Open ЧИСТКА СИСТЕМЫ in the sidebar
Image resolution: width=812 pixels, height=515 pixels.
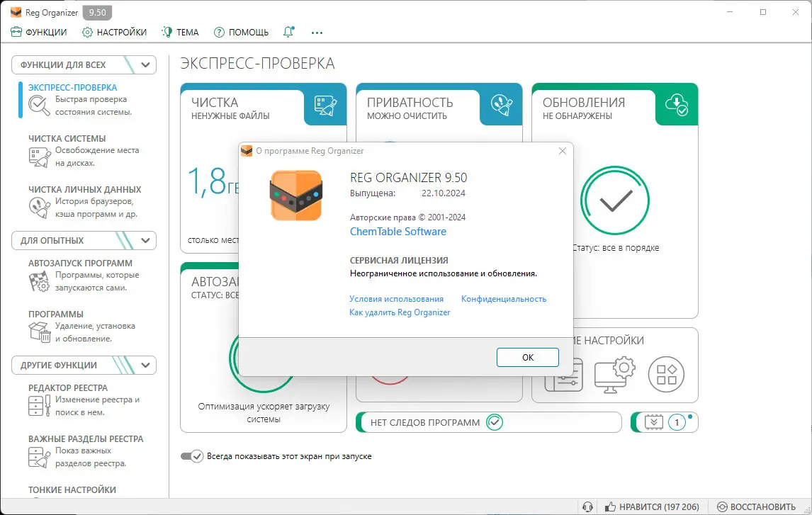(x=67, y=138)
